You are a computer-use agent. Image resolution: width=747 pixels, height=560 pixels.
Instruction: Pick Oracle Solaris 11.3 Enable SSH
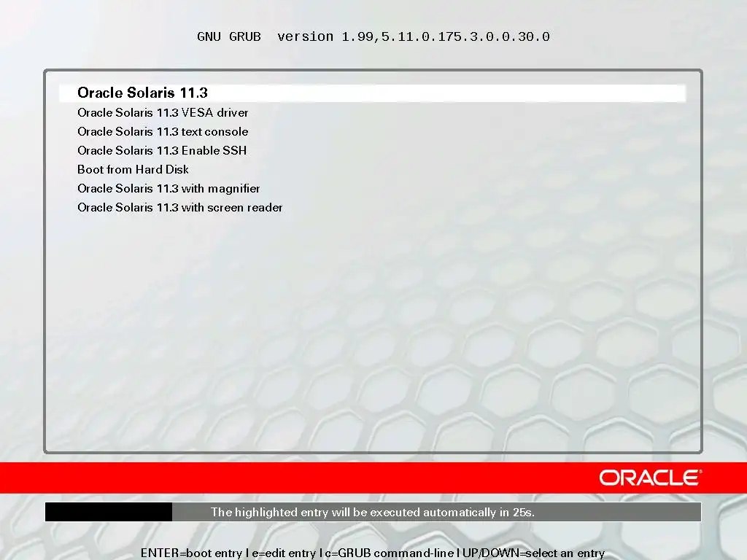coord(162,150)
